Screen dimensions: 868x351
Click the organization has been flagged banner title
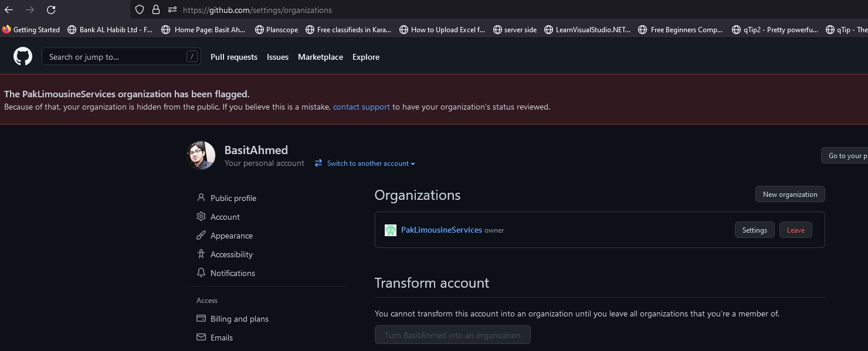pyautogui.click(x=127, y=94)
